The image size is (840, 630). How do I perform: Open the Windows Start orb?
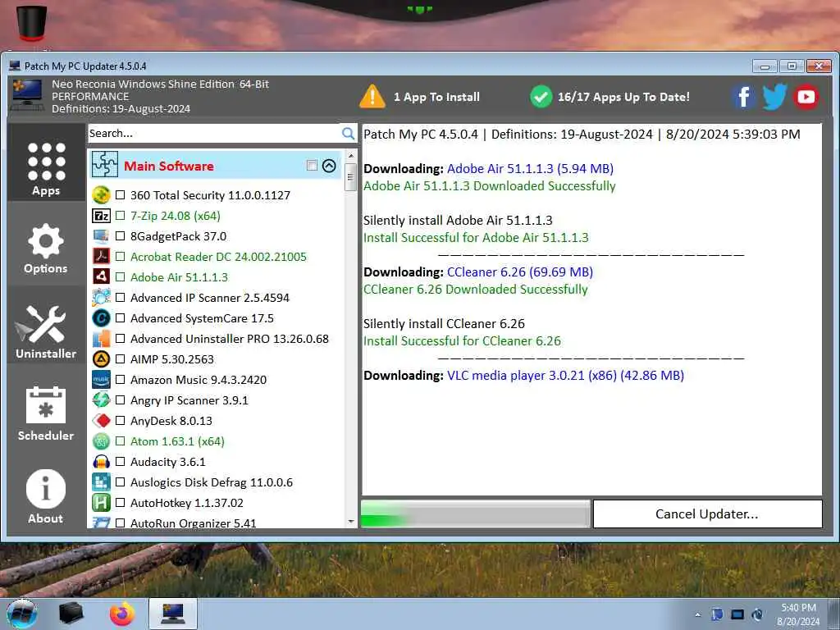coord(21,614)
